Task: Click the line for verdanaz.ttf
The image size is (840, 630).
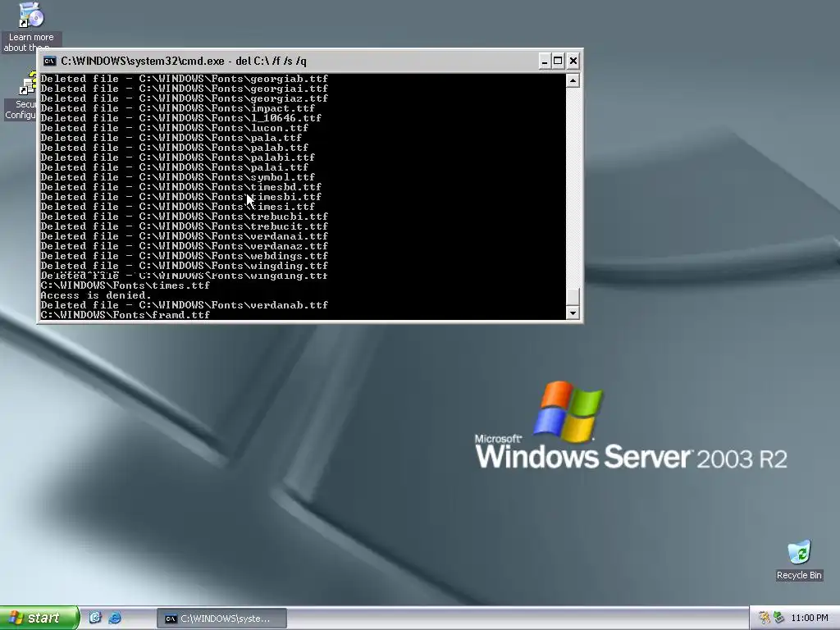Action: [x=185, y=246]
